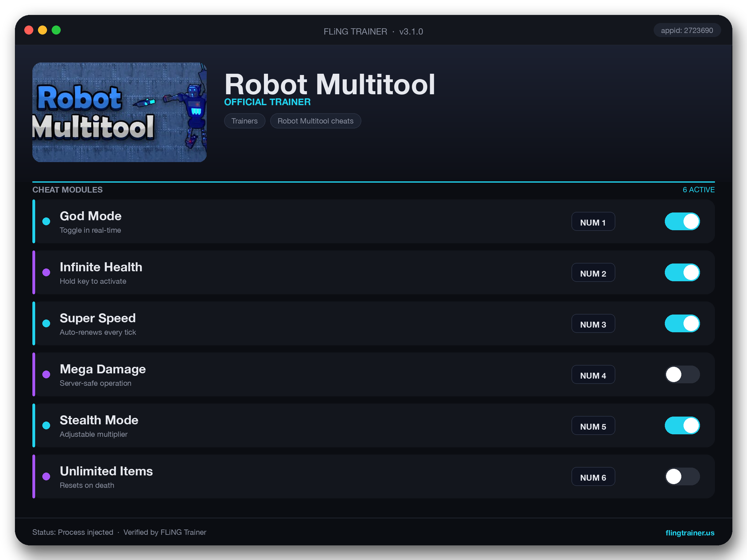This screenshot has width=747, height=560.
Task: Select the Infinite Health title text
Action: click(101, 267)
